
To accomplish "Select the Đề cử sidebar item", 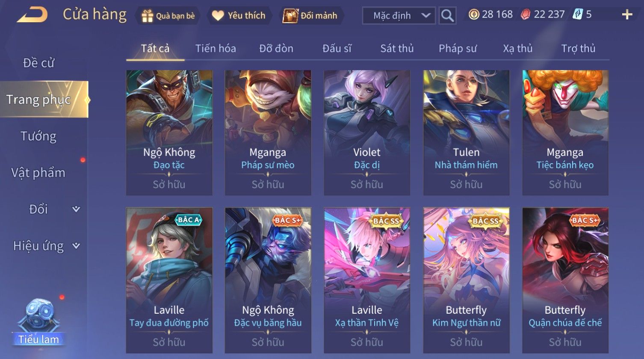I will coord(38,63).
